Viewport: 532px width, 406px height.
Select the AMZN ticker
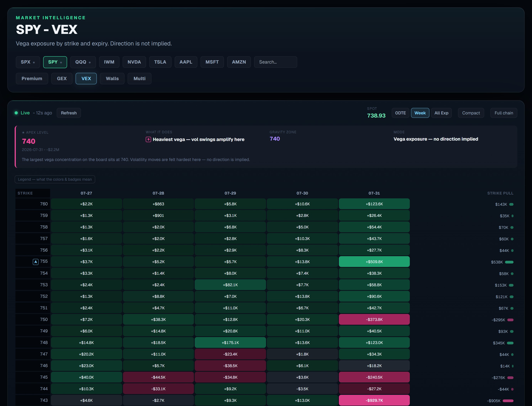click(x=239, y=62)
